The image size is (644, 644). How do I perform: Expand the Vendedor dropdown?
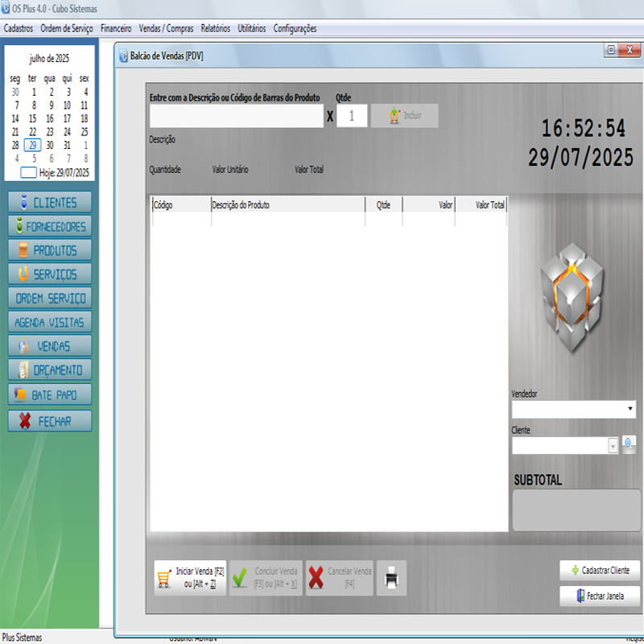[630, 410]
